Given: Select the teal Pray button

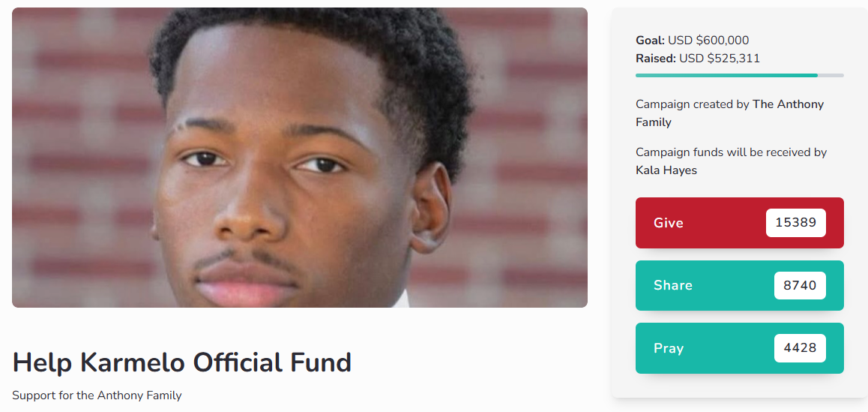Looking at the screenshot, I should (x=740, y=348).
